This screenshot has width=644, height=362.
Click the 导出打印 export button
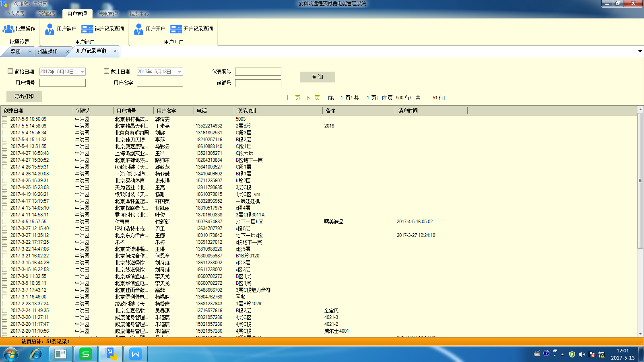[x=24, y=96]
